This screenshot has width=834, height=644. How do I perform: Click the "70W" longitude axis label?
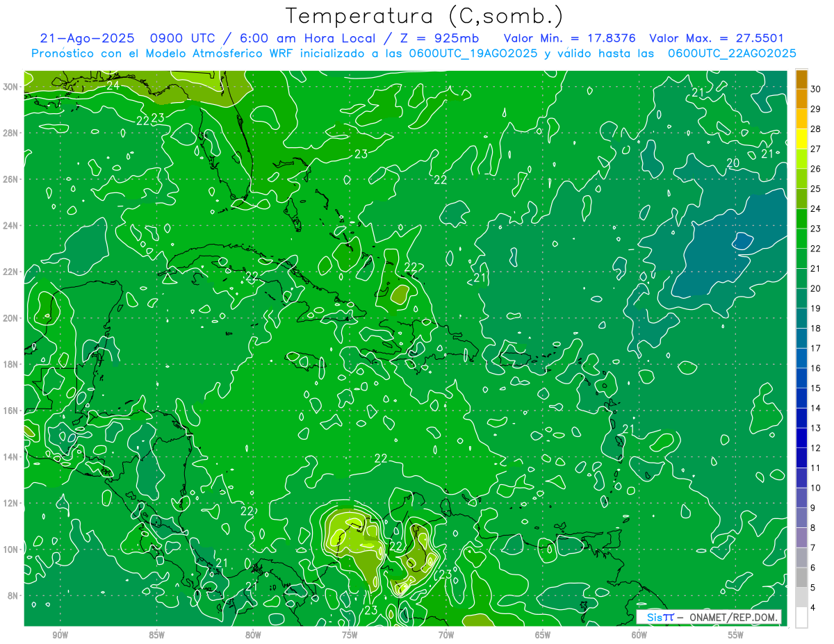point(446,635)
